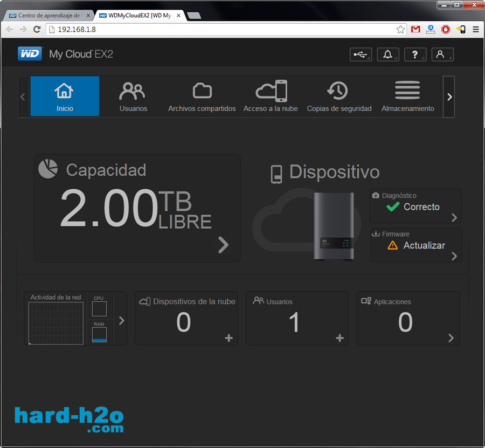This screenshot has width=485, height=448.
Task: Open a new browser tab
Action: (194, 16)
